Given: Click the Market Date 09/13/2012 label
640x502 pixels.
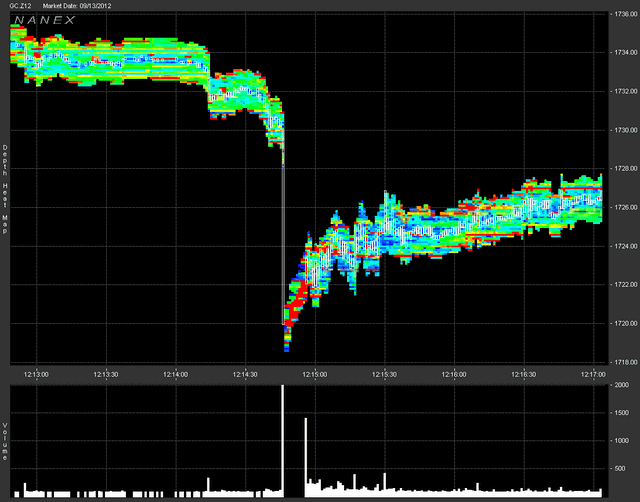Looking at the screenshot, I should (x=76, y=6).
